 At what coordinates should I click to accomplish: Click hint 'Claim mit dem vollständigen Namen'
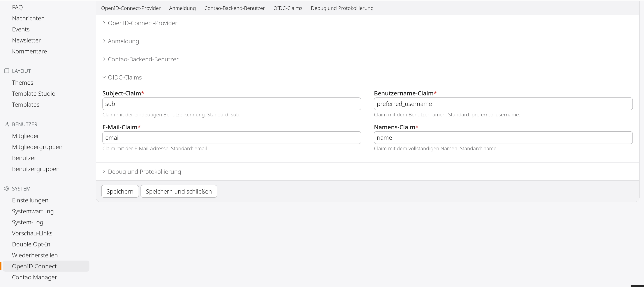pyautogui.click(x=436, y=148)
